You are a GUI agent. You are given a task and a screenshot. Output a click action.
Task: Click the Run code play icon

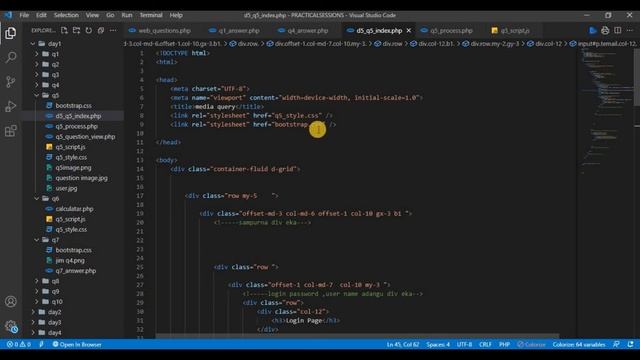coord(593,31)
